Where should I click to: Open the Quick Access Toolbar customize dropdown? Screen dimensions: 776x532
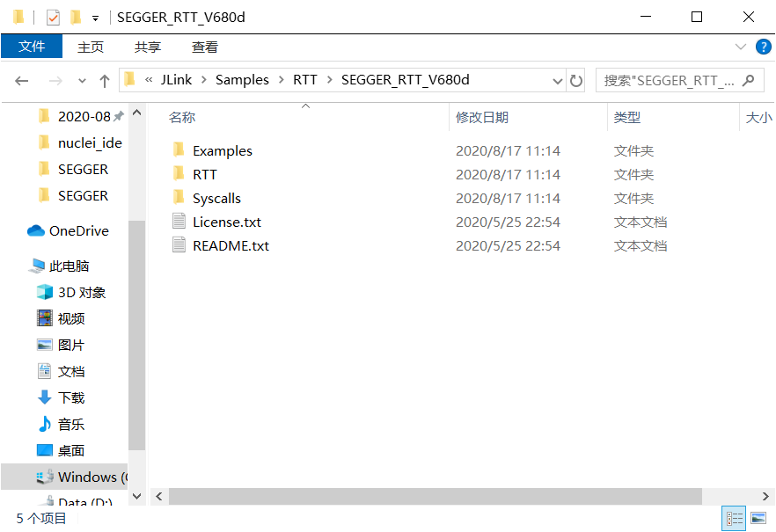(95, 18)
